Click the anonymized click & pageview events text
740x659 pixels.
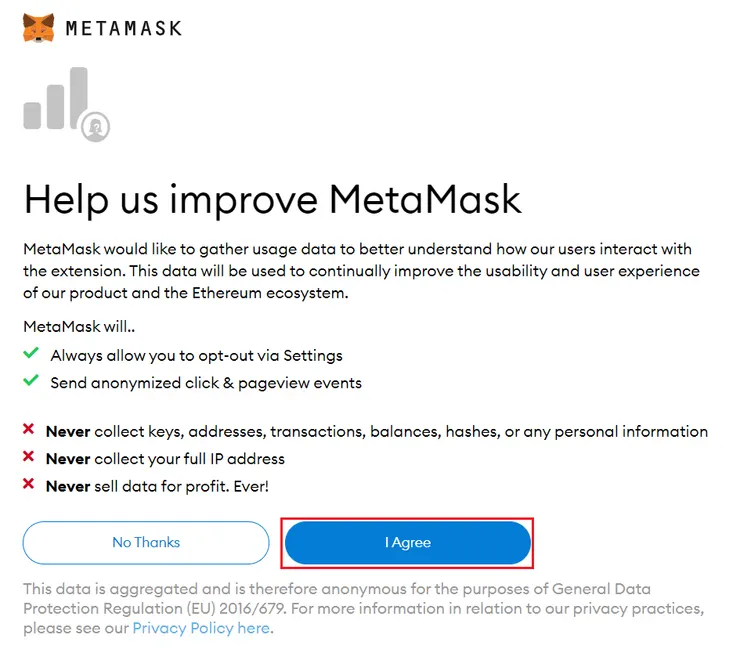206,382
